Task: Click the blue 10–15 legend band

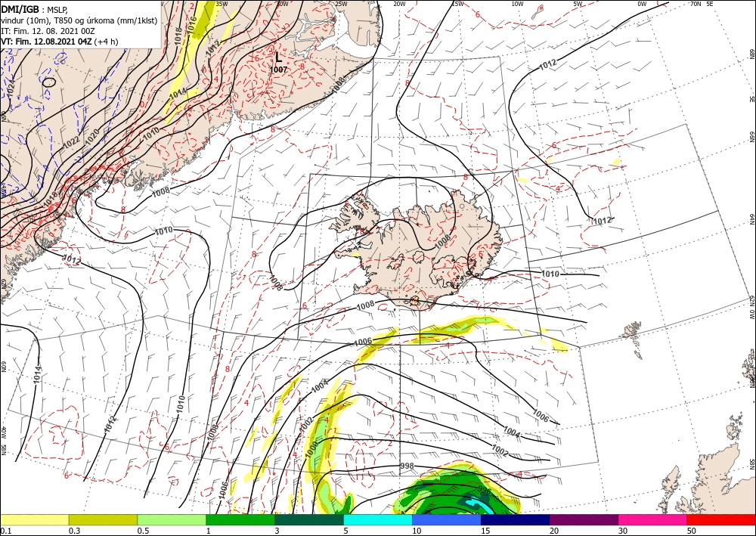Action: pos(447,519)
